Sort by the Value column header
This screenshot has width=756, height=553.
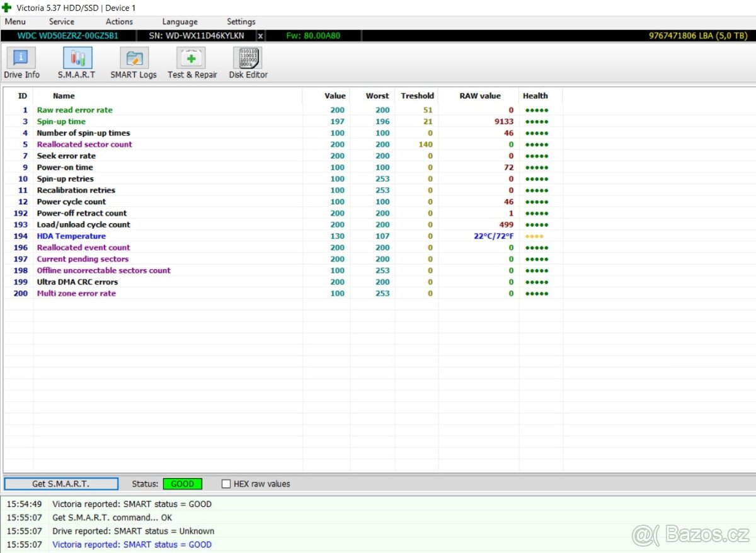[335, 96]
